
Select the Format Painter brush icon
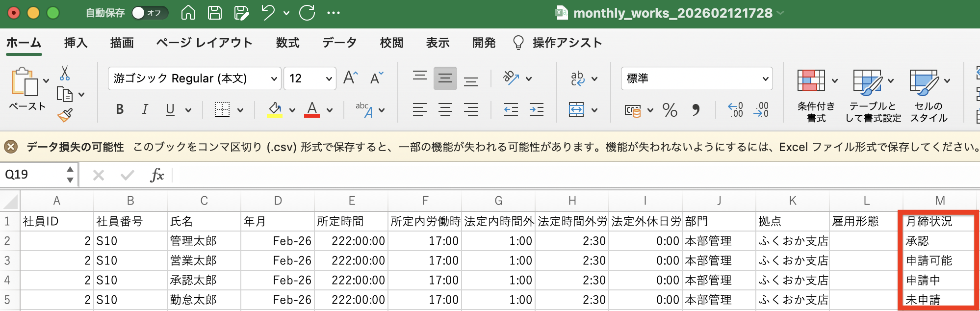click(x=65, y=115)
